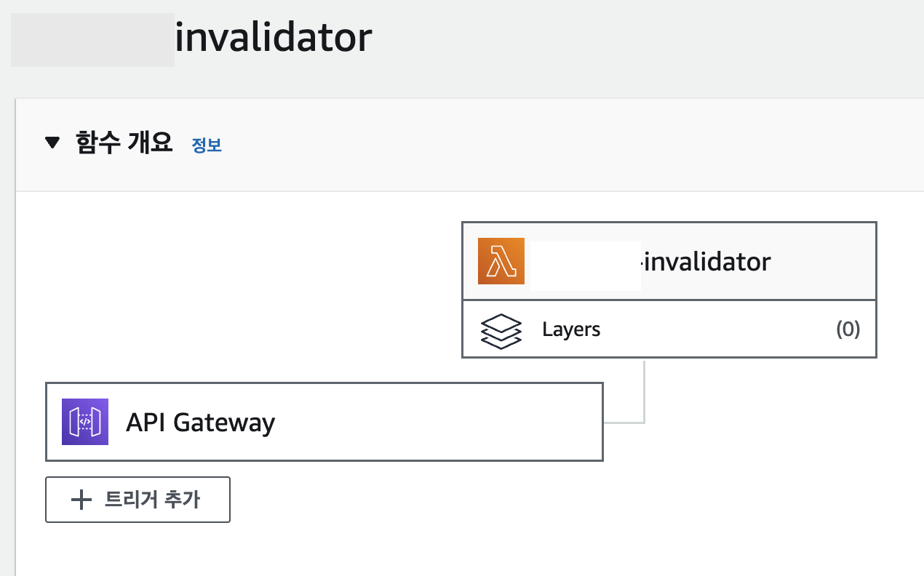Click the -invalidator name in function node
924x576 pixels.
(x=704, y=261)
